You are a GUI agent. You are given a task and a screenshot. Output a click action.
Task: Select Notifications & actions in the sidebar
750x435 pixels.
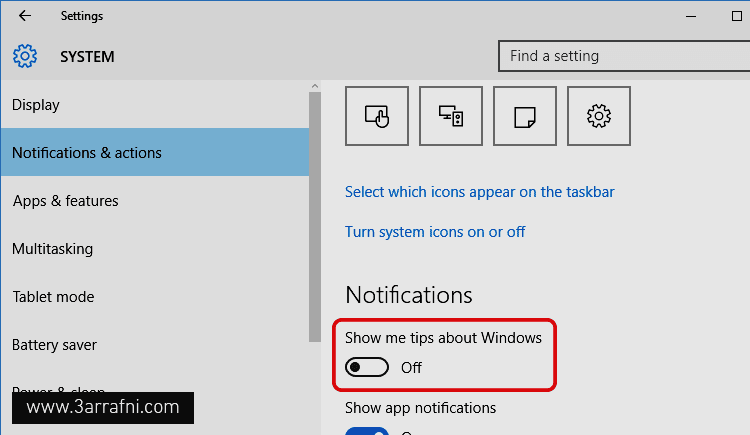(155, 152)
